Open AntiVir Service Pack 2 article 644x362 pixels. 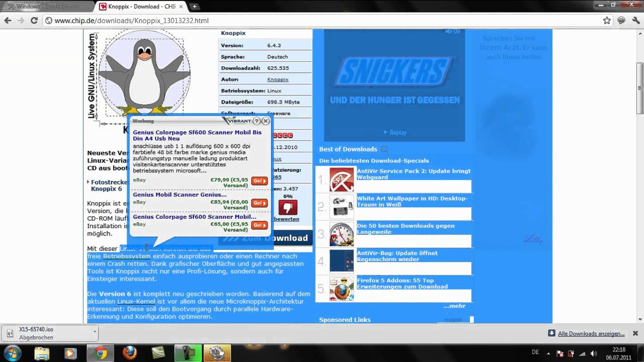click(x=414, y=174)
